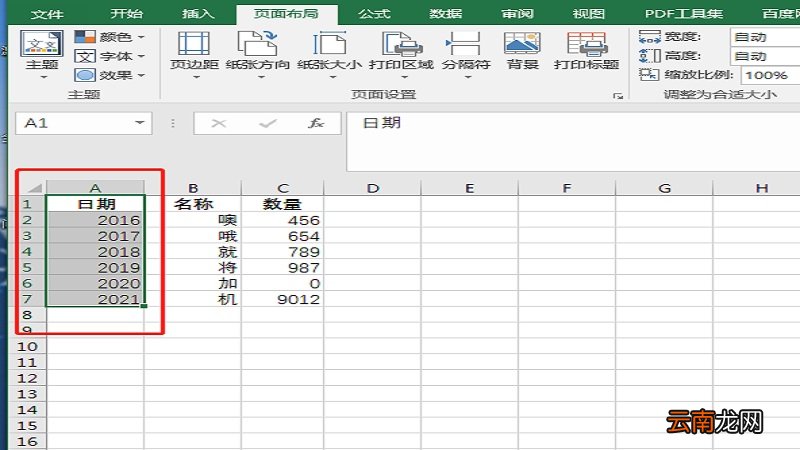Open Orientation (纸张方向) icon
Screen dimensions: 800x450
[x=258, y=43]
